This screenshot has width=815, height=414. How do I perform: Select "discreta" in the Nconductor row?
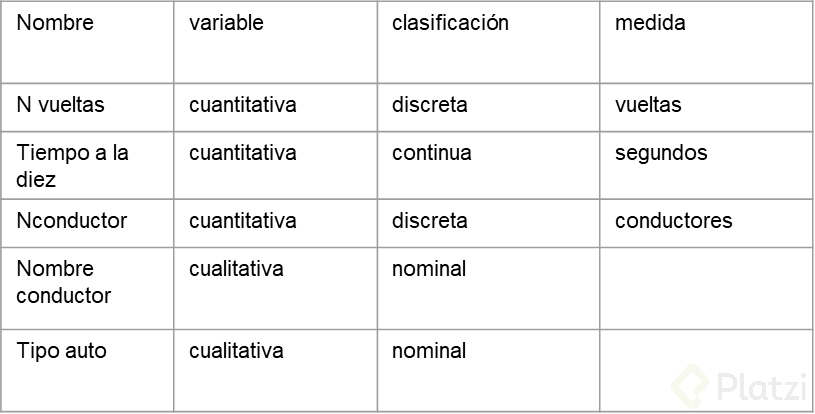[429, 221]
